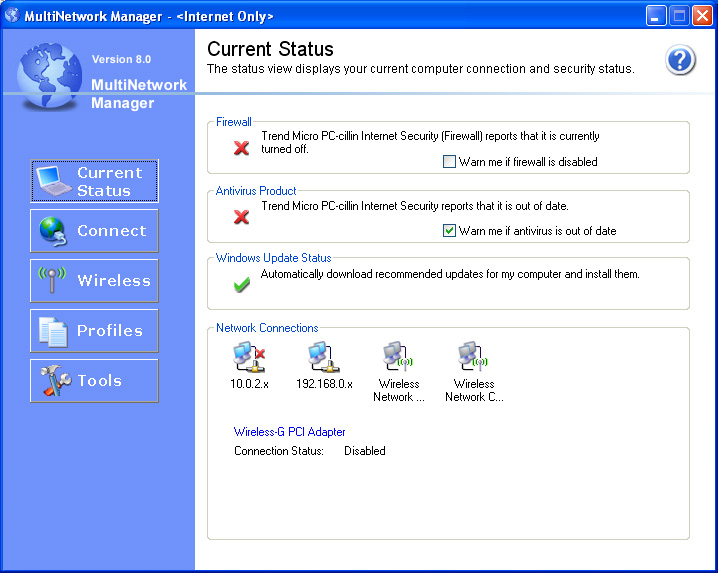This screenshot has width=718, height=573.
Task: Select the last wireless network adapter icon
Action: click(473, 357)
